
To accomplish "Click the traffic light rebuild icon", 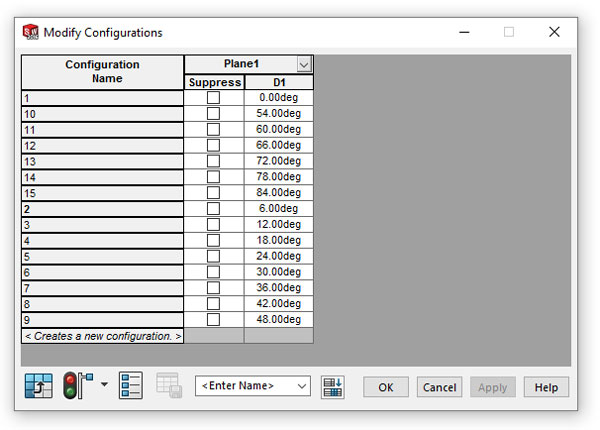I will pos(73,386).
